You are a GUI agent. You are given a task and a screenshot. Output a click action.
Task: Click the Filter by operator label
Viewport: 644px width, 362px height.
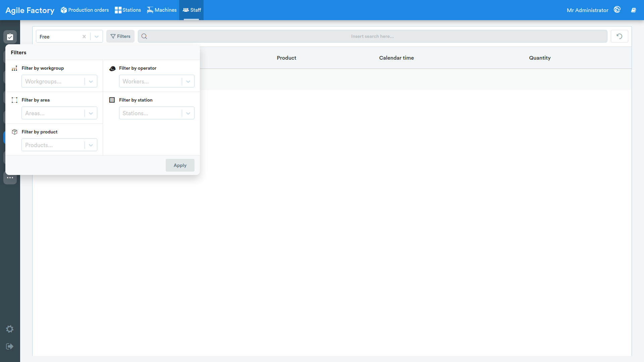pyautogui.click(x=138, y=68)
